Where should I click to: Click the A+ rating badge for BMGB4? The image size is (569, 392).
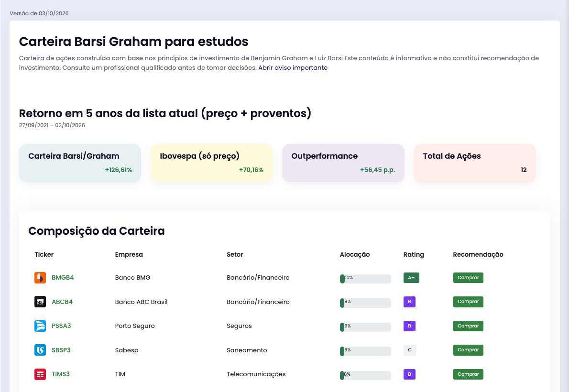click(x=411, y=278)
